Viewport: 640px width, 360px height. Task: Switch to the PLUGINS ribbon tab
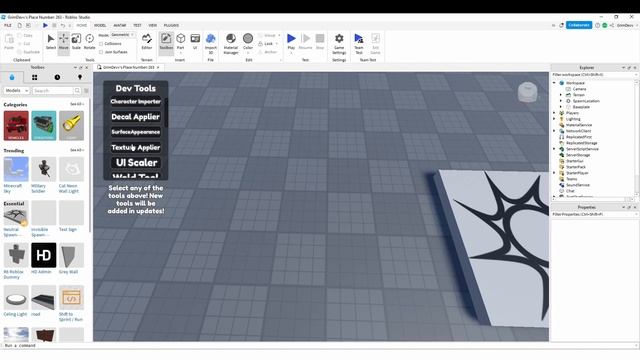171,25
